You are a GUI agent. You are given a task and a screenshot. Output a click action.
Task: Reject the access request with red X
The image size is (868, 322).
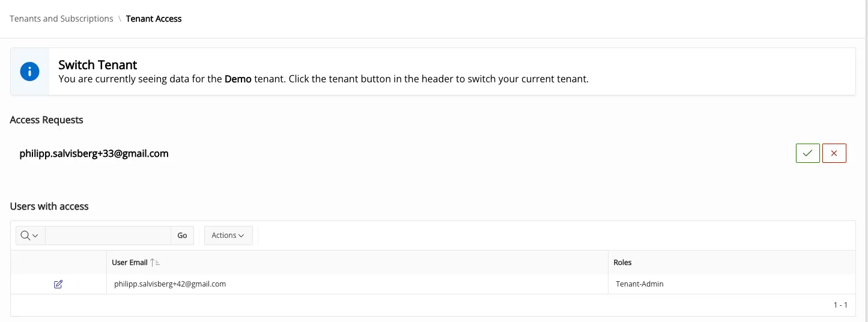(x=834, y=153)
